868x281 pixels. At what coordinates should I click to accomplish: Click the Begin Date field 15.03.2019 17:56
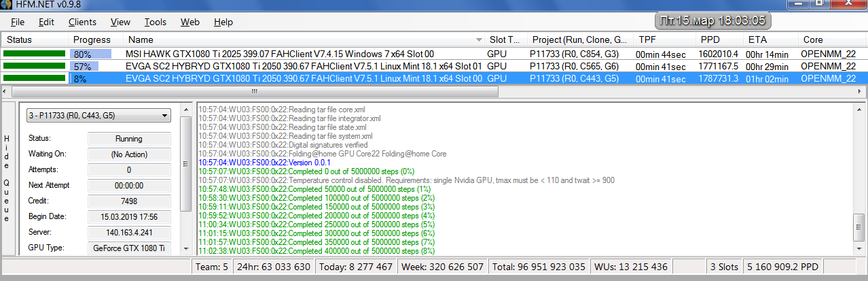[x=129, y=217]
